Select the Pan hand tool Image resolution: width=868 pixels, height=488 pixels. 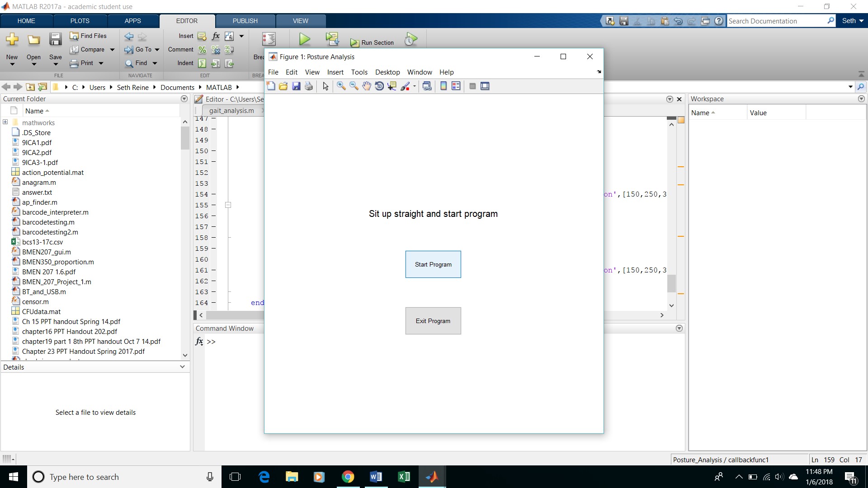click(x=366, y=86)
